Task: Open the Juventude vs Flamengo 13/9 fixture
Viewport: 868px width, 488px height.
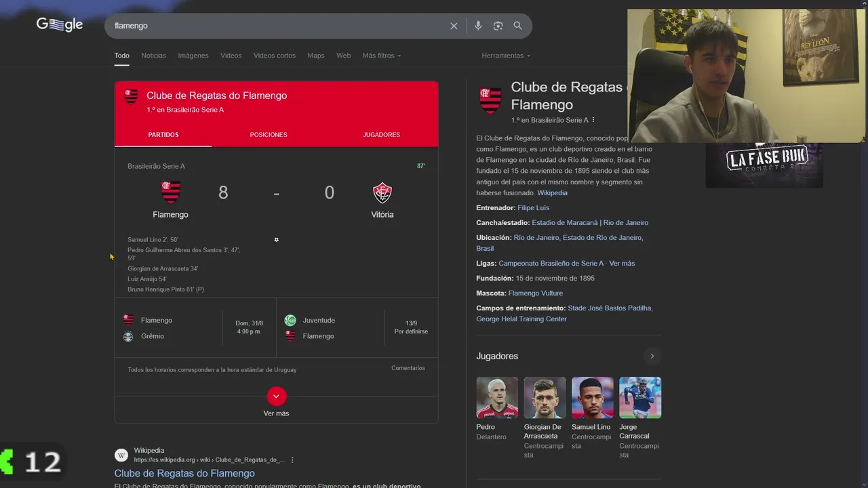Action: [357, 329]
